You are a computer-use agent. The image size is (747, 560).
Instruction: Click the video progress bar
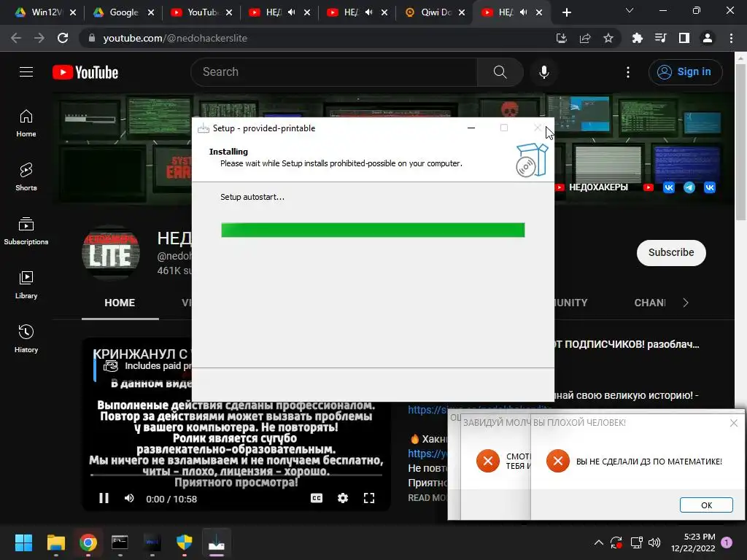[x=236, y=475]
